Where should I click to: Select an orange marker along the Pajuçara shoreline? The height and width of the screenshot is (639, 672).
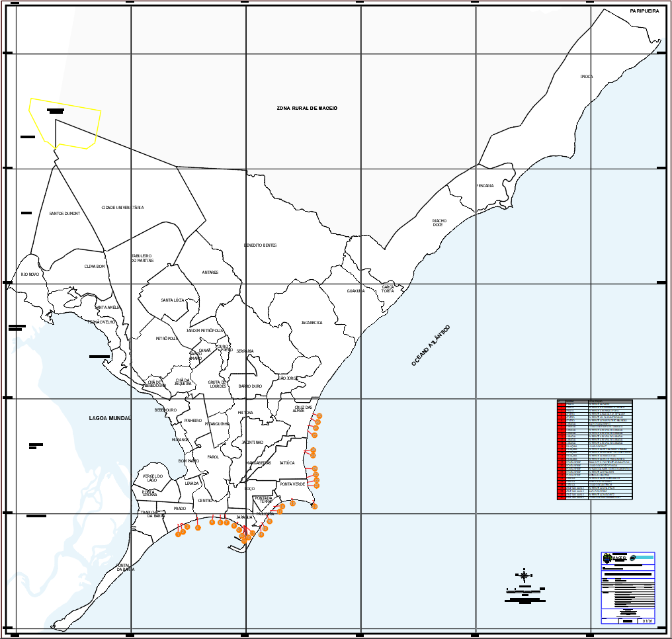tap(269, 521)
